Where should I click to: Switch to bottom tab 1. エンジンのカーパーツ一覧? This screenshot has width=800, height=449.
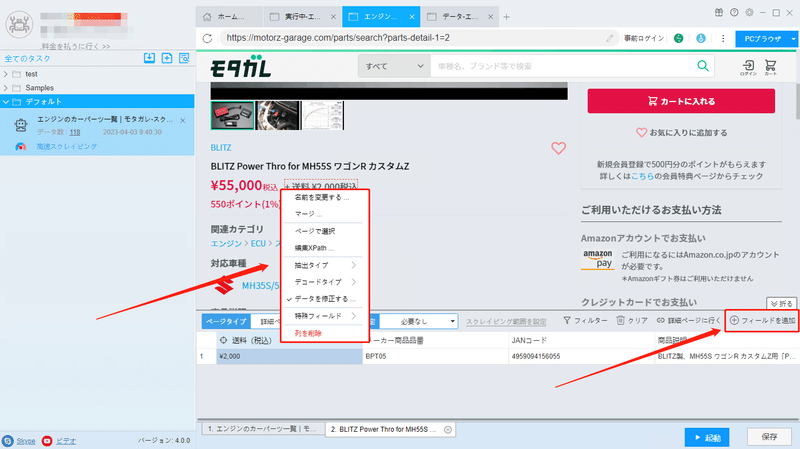tap(262, 429)
